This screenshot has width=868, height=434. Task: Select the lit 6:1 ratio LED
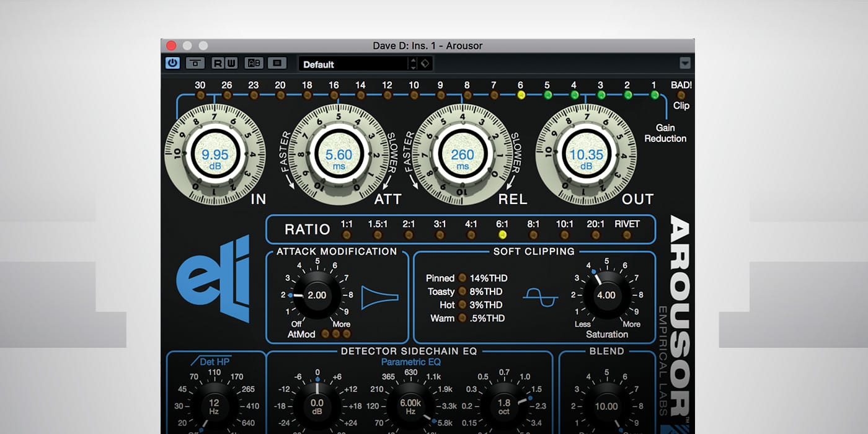502,235
